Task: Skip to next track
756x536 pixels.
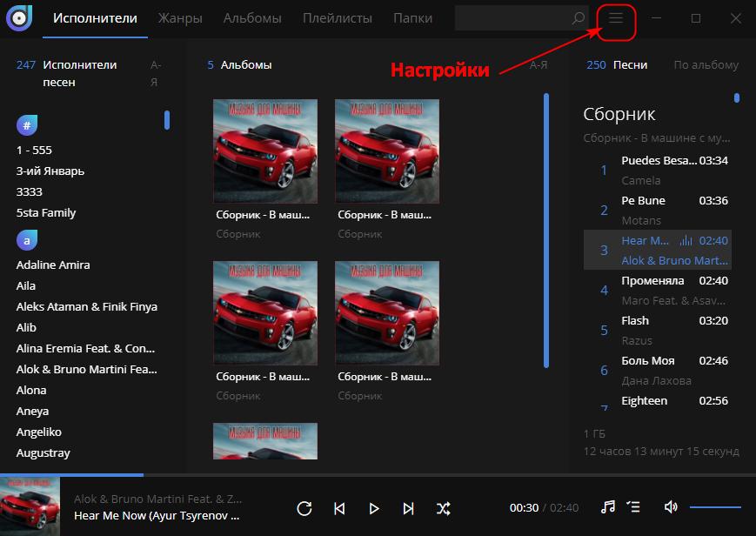Action: click(408, 508)
